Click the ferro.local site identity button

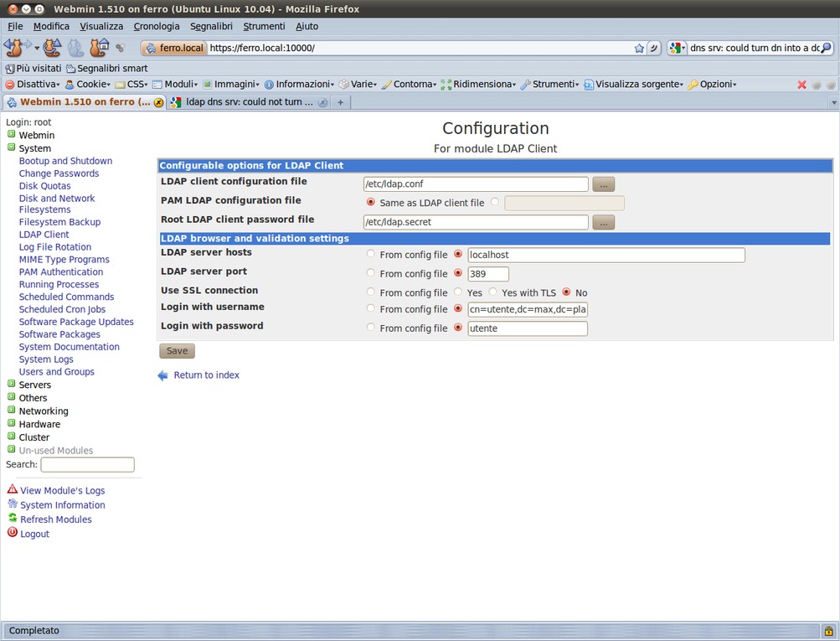pos(174,48)
